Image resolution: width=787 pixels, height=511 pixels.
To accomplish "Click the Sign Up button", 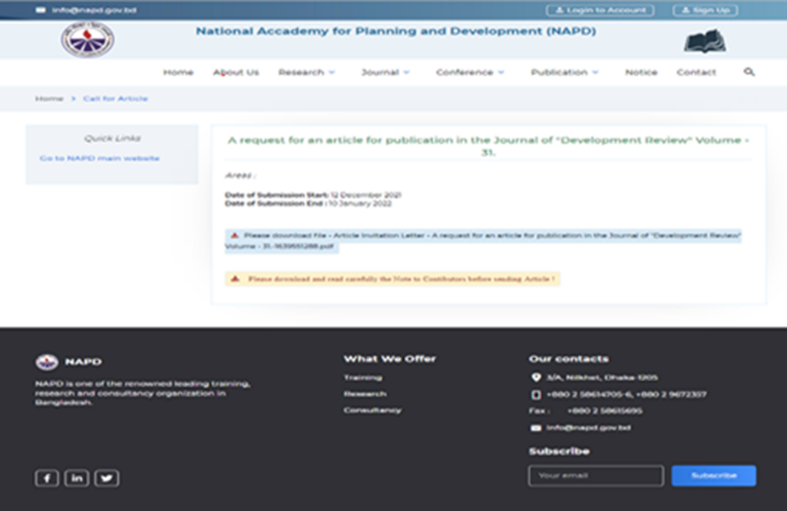I will pos(705,10).
